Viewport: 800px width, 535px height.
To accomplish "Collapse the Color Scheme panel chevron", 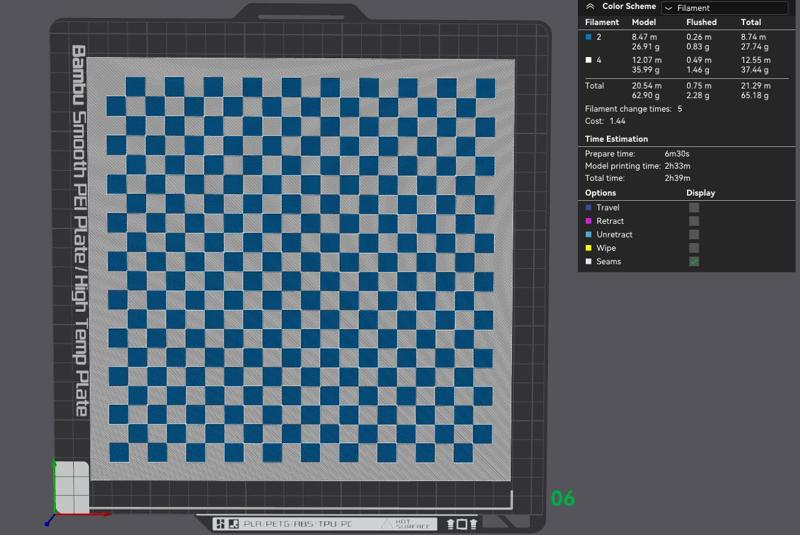I will 590,7.
